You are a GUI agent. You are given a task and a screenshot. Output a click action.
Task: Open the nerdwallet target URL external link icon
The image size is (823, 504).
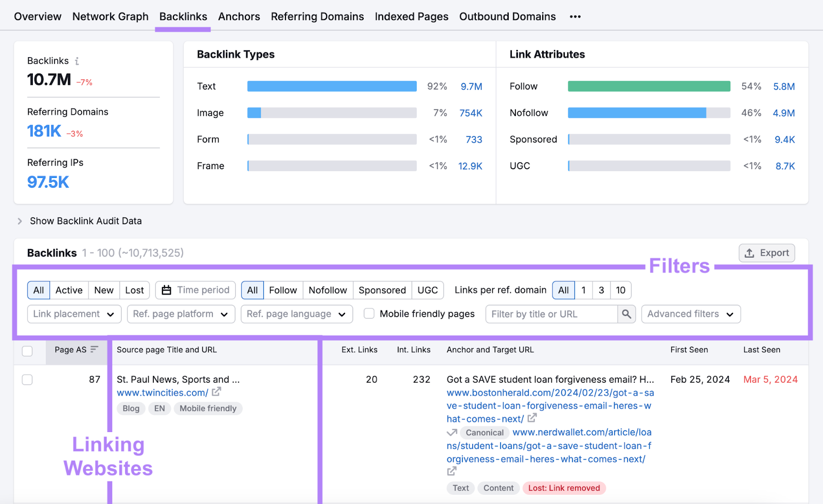pos(452,471)
